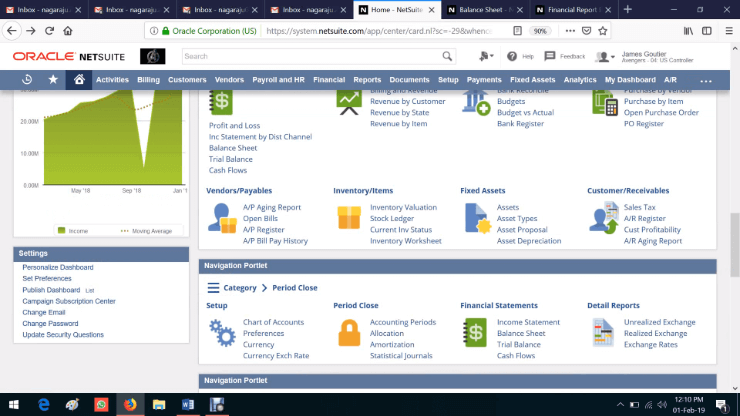740x416 pixels.
Task: Open the Help question mark icon
Action: (x=512, y=56)
